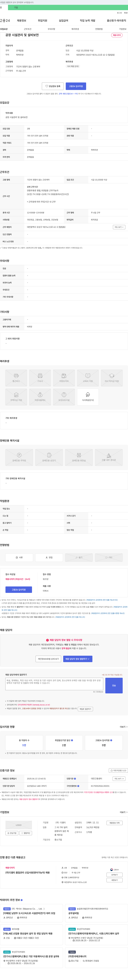Image resolution: width=128 pixels, height=980 pixels.
Task: Open the 취업지원 menu
Action: (x=43, y=21)
